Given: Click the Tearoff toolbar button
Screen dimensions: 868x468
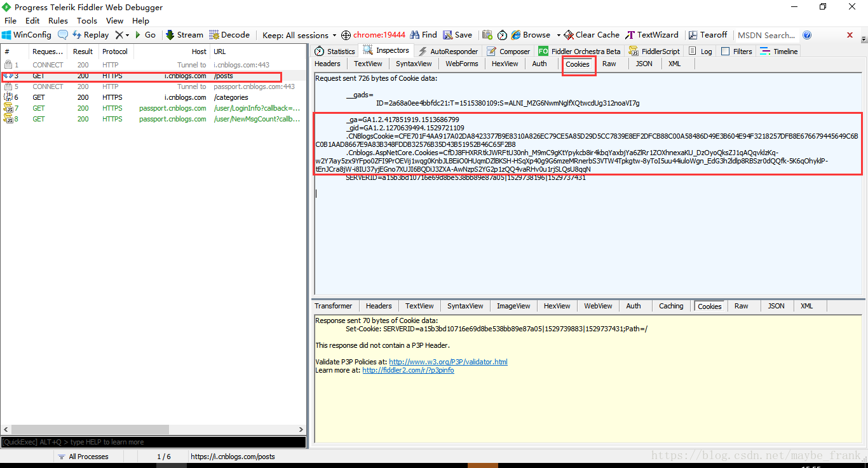Looking at the screenshot, I should (x=707, y=35).
